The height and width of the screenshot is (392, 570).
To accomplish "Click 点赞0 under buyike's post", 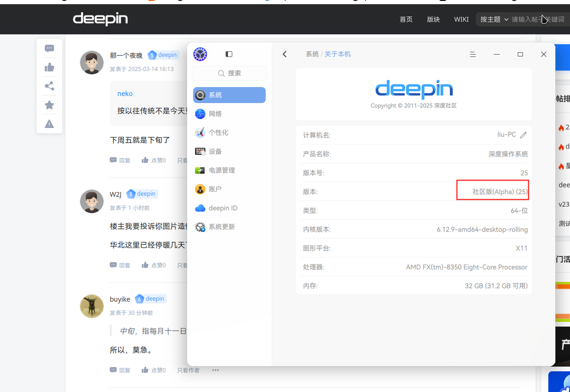I will pyautogui.click(x=154, y=370).
